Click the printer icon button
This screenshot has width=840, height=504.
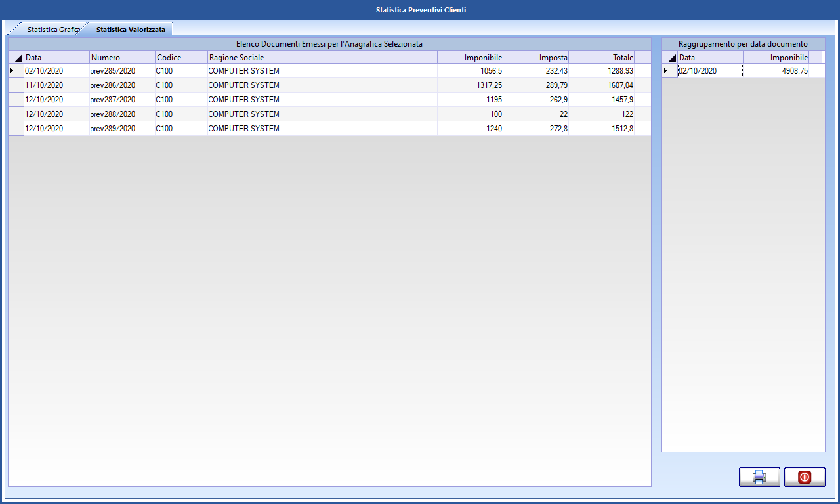coord(759,477)
